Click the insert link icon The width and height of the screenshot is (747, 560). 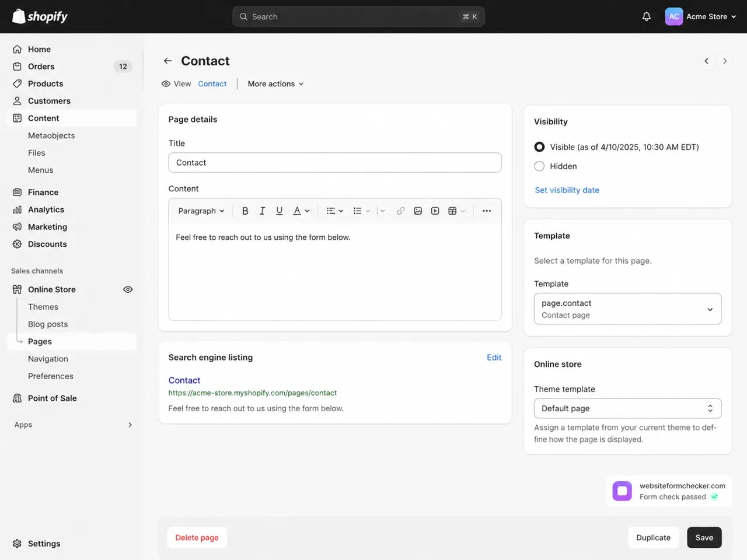point(400,211)
